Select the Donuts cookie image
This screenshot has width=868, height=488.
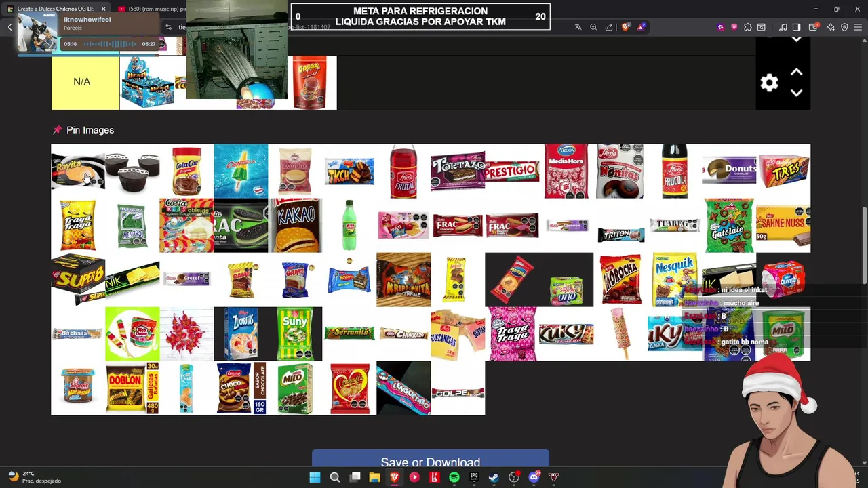[x=729, y=171]
